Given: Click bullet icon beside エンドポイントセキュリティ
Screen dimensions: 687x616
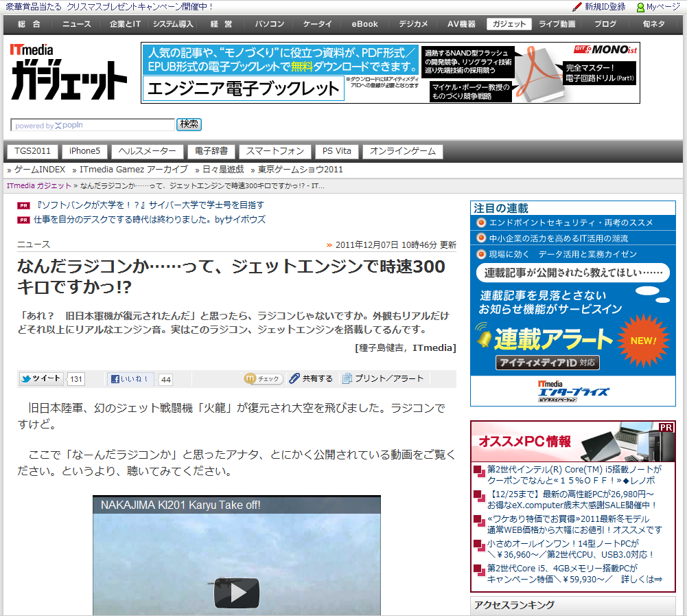Looking at the screenshot, I should coord(481,223).
